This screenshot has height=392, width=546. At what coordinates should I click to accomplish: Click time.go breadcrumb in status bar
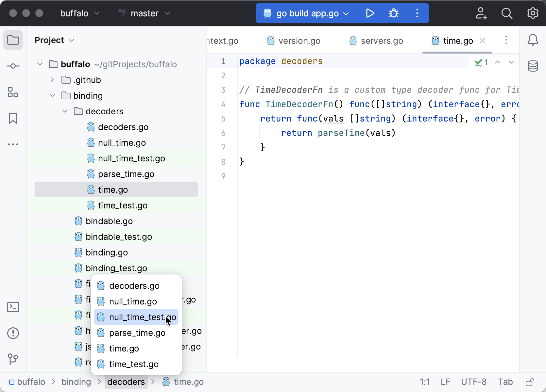pyautogui.click(x=183, y=382)
